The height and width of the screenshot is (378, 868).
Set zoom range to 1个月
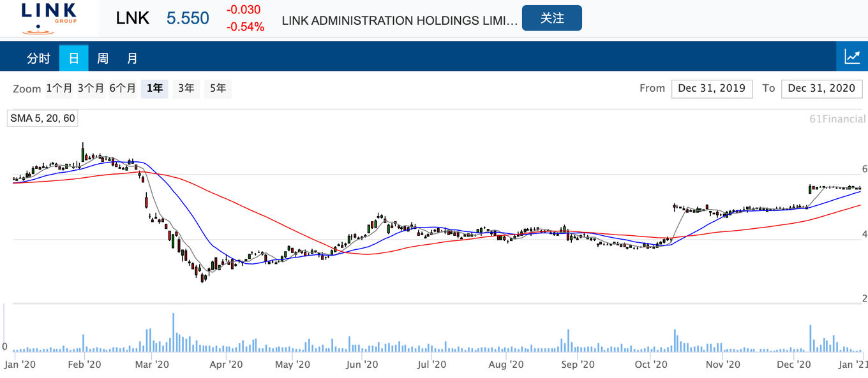(59, 89)
